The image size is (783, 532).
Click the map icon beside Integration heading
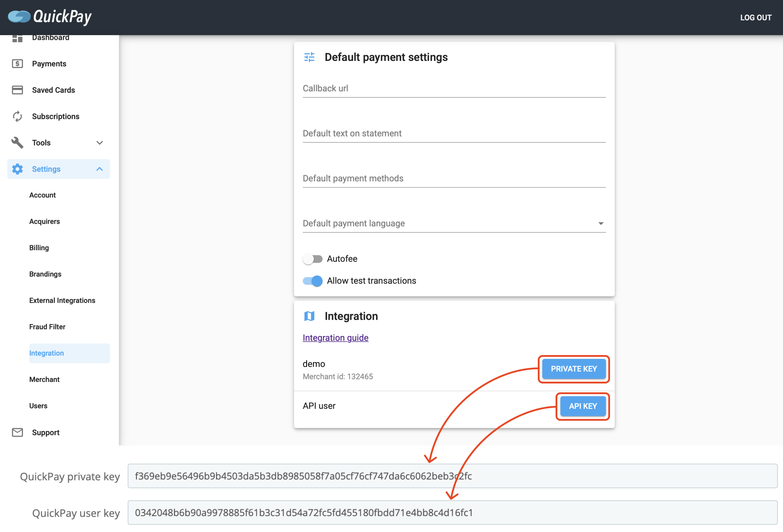309,316
